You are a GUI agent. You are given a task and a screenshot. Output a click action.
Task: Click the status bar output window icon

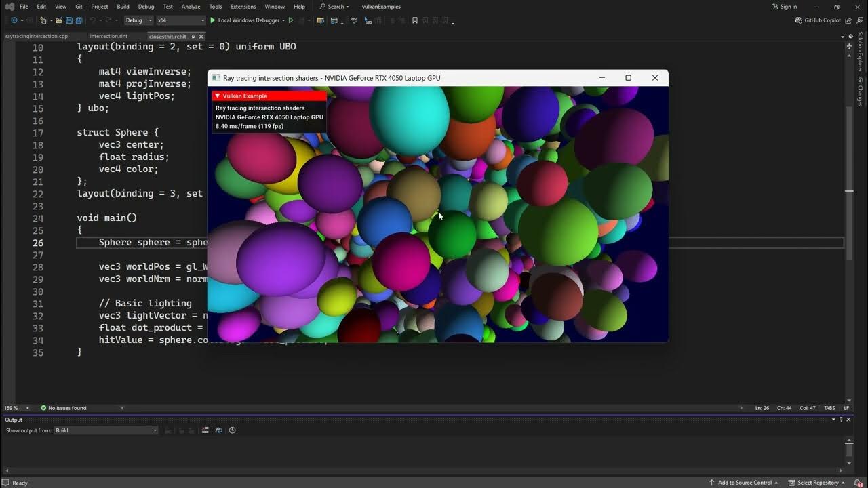pos(6,483)
